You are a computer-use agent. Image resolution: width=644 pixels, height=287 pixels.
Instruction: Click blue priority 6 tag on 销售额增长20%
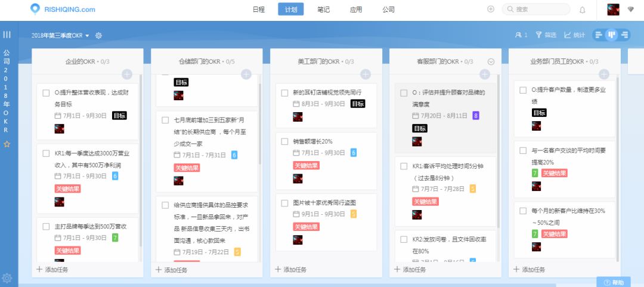click(354, 153)
